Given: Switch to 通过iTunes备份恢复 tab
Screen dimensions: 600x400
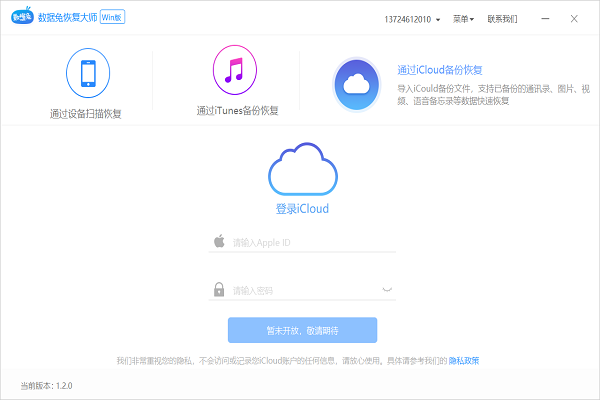Looking at the screenshot, I should [237, 111].
